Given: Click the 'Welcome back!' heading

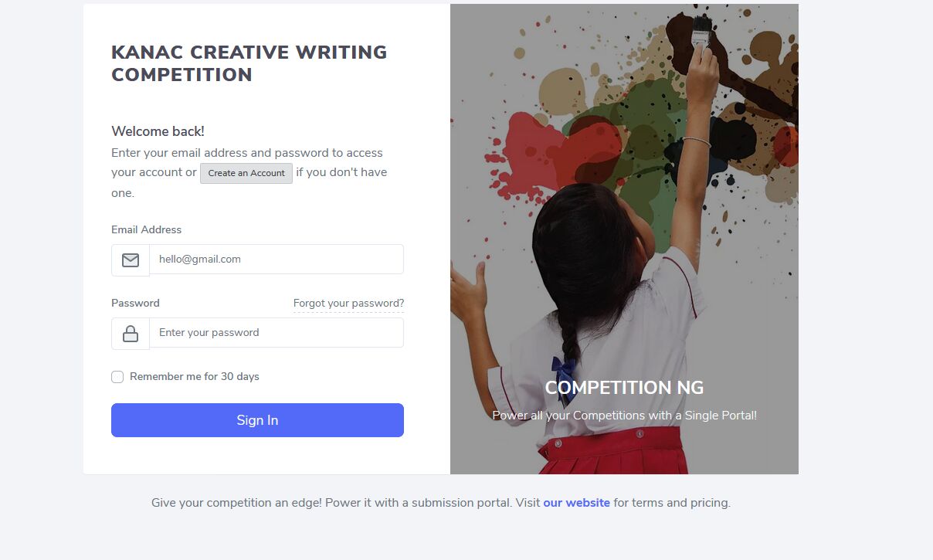Looking at the screenshot, I should pyautogui.click(x=158, y=131).
